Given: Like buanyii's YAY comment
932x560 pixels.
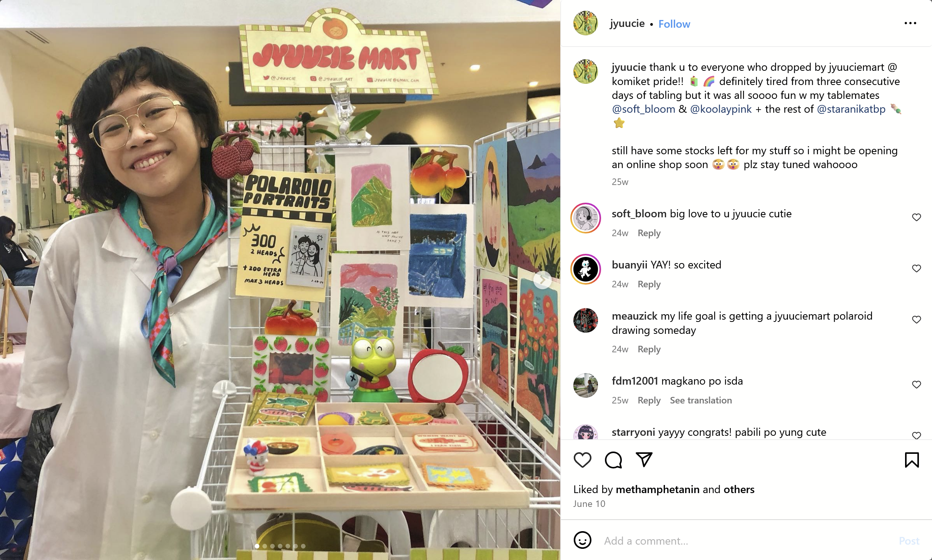Looking at the screenshot, I should click(916, 268).
